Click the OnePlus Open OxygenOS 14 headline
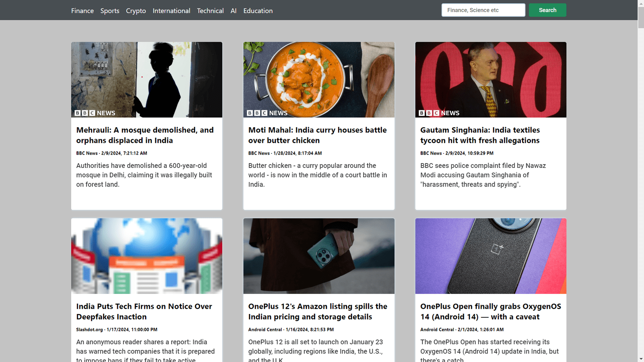Screen dimensions: 644x362 point(490,312)
